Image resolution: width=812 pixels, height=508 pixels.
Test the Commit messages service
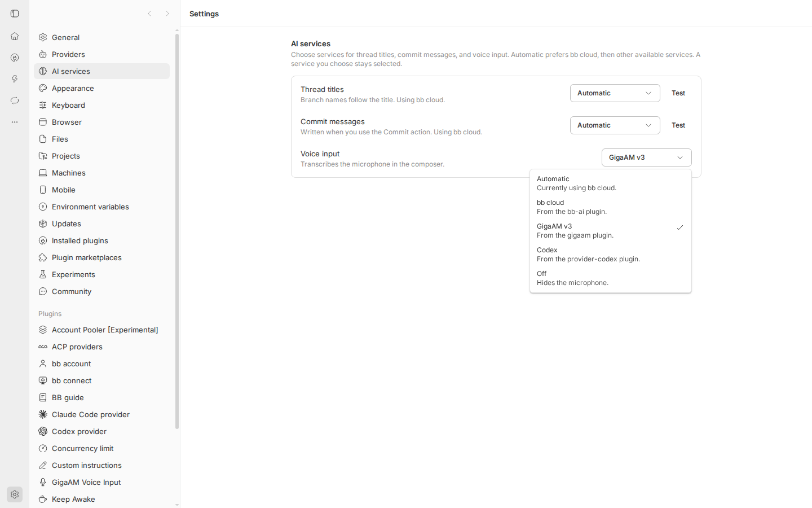click(x=678, y=125)
